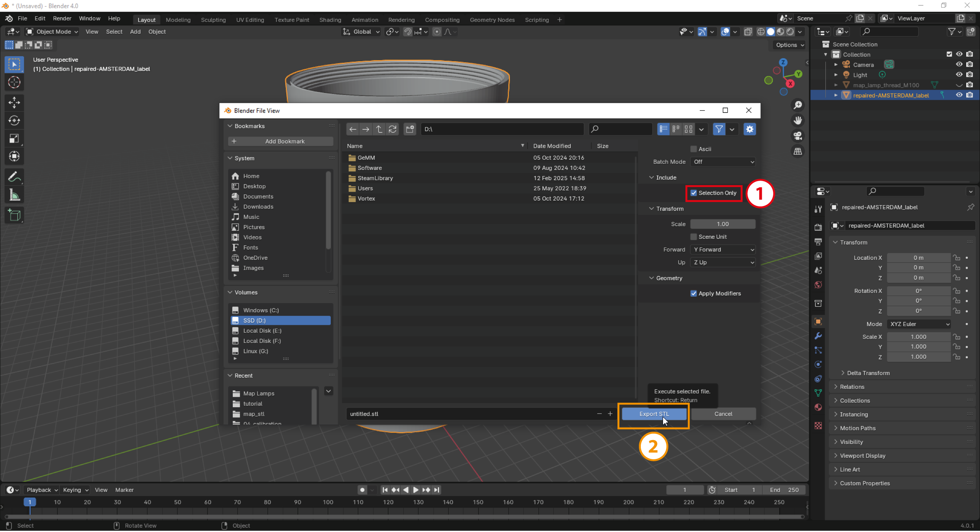Screen dimensions: 980x532
Task: Activate the Annotate tool
Action: [14, 177]
